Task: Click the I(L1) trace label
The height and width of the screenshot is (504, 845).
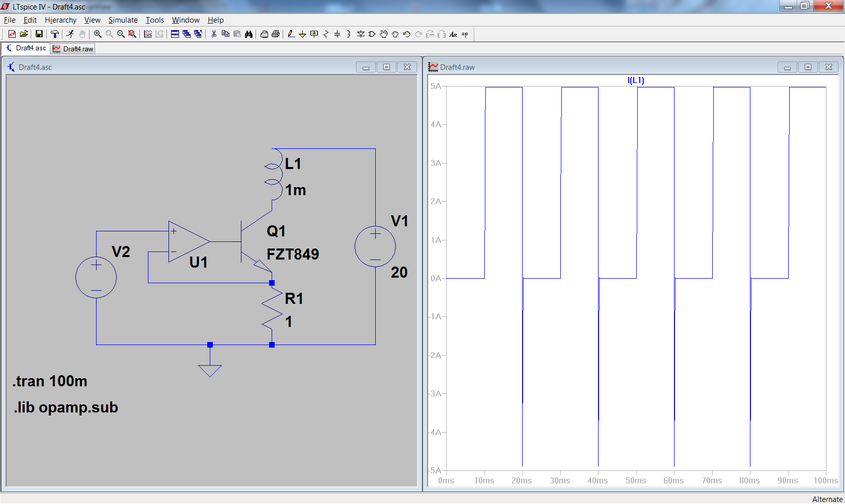Action: pyautogui.click(x=636, y=80)
